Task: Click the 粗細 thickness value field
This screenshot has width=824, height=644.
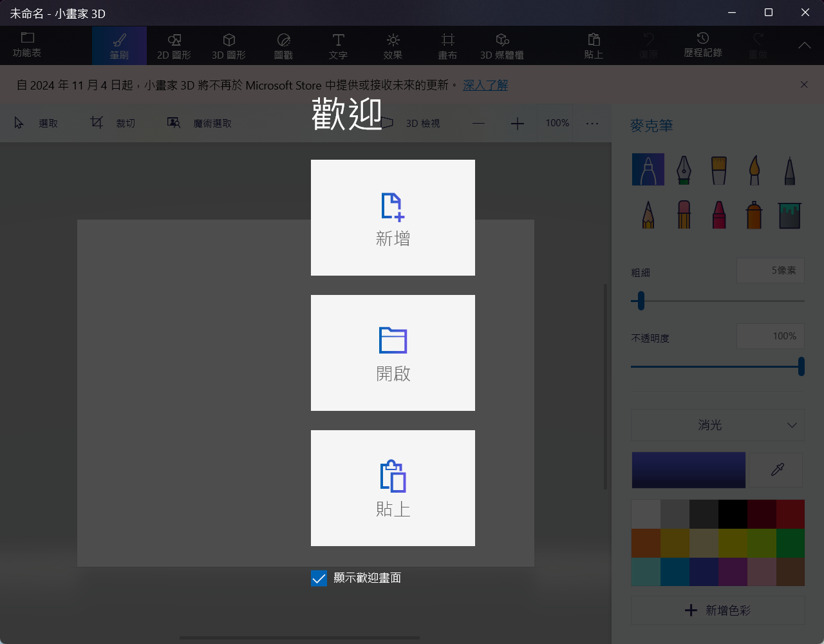Action: [771, 270]
